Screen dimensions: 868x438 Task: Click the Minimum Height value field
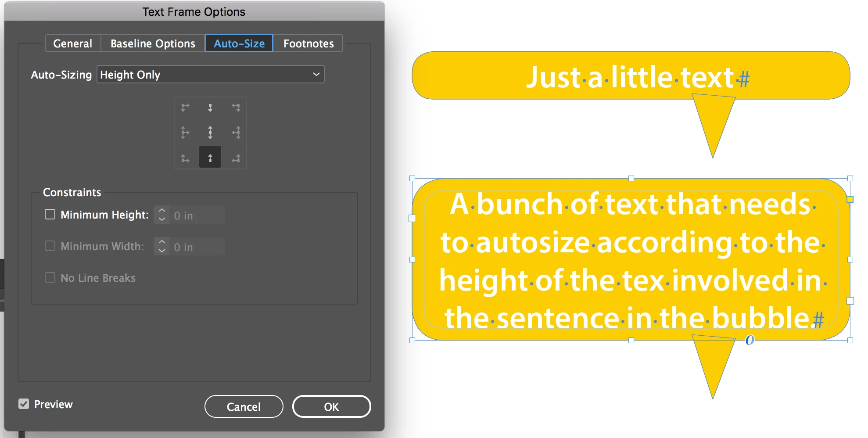[197, 215]
